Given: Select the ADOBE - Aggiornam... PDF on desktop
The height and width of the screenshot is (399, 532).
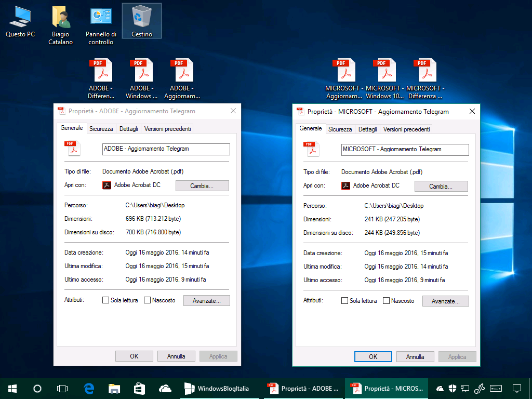Looking at the screenshot, I should [182, 79].
